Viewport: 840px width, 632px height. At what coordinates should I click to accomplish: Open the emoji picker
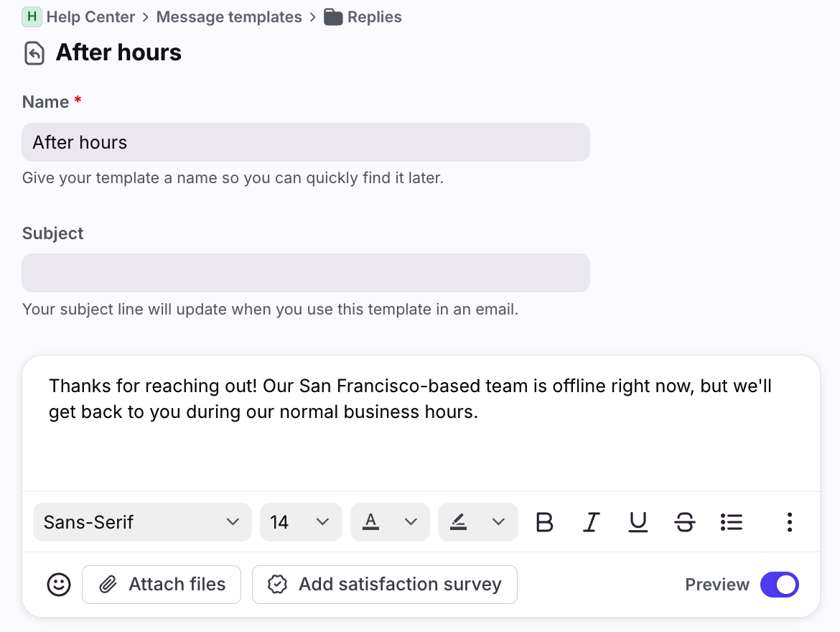point(59,585)
